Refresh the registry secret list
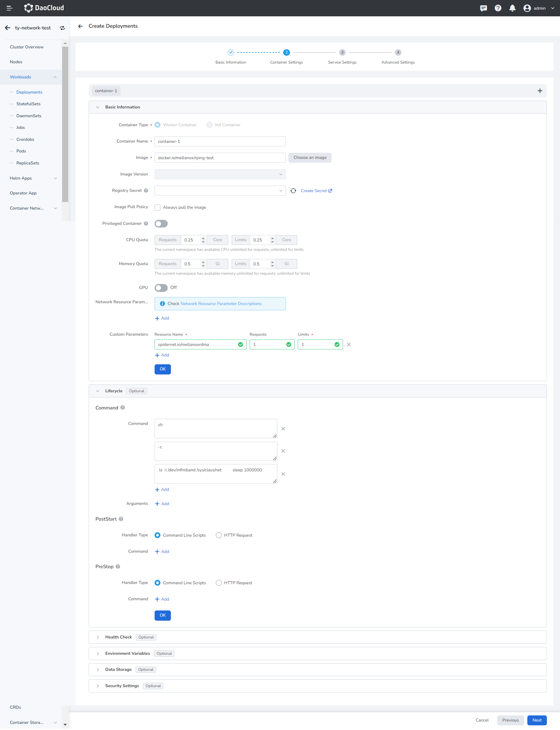Screen dimensions: 560x730 point(293,191)
